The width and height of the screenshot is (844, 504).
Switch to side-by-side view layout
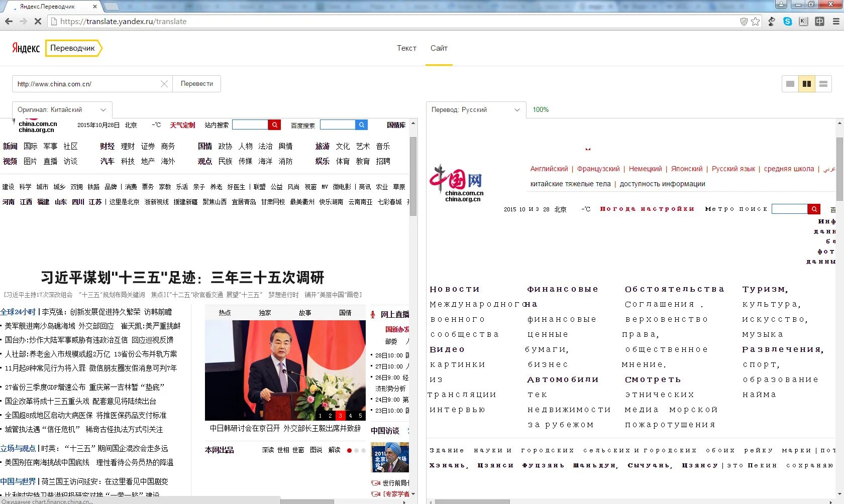coord(807,84)
